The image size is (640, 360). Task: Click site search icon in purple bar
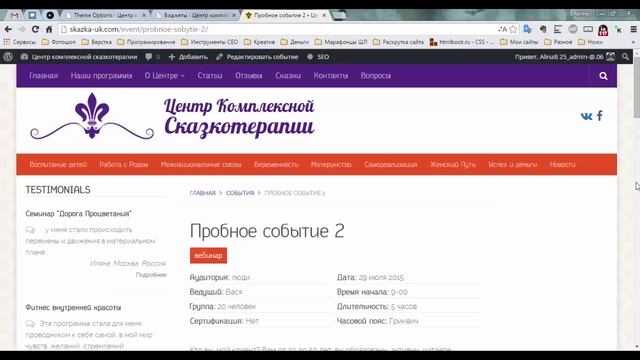603,76
